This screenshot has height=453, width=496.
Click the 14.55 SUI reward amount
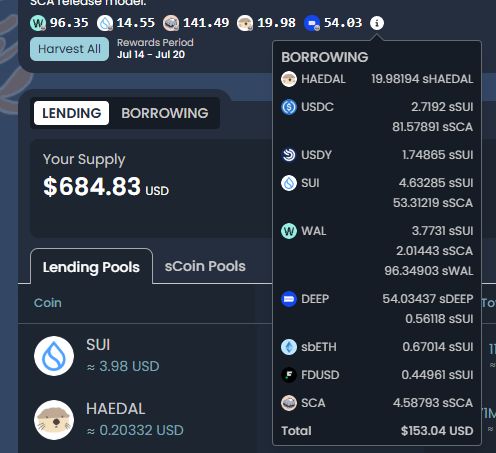(x=136, y=23)
